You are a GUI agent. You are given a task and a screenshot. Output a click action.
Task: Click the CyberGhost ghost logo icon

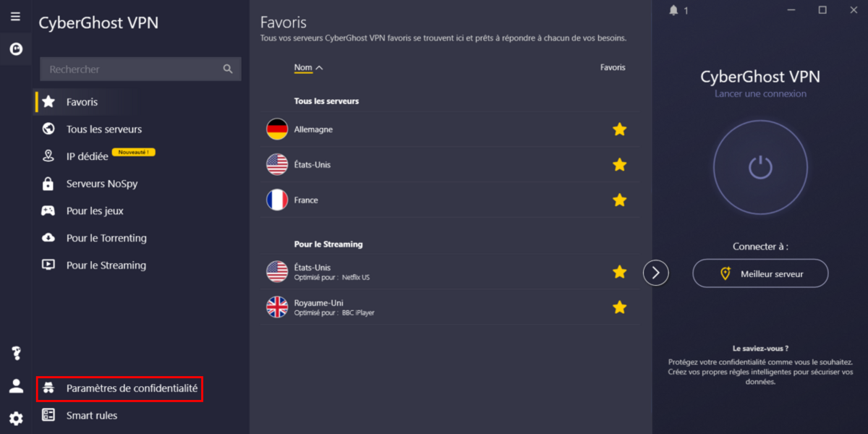coord(15,49)
